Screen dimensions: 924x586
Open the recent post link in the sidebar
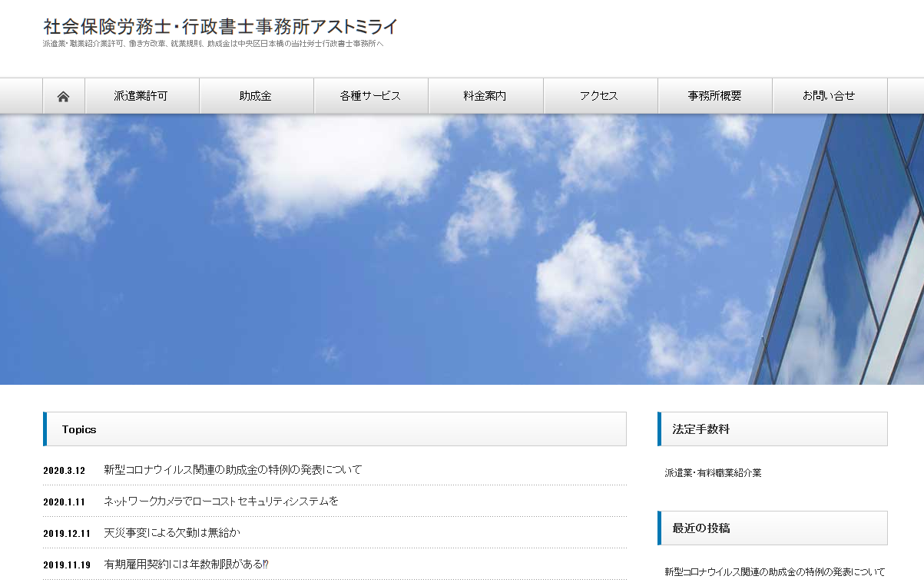click(775, 571)
